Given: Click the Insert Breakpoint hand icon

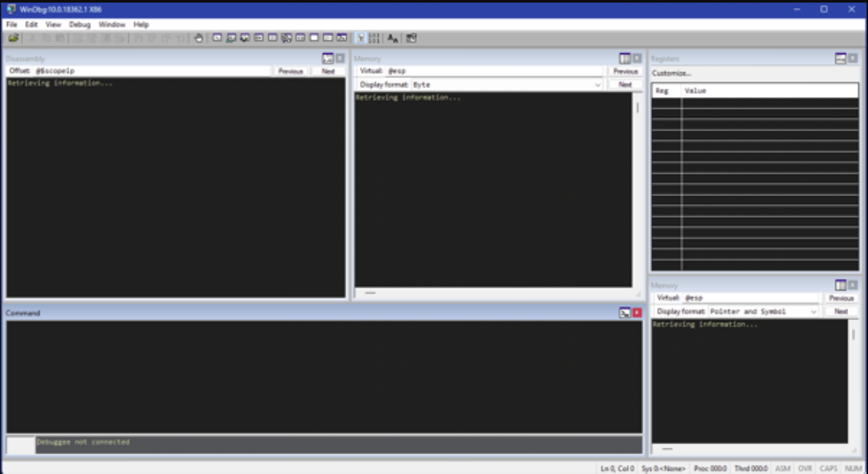Looking at the screenshot, I should pos(198,38).
